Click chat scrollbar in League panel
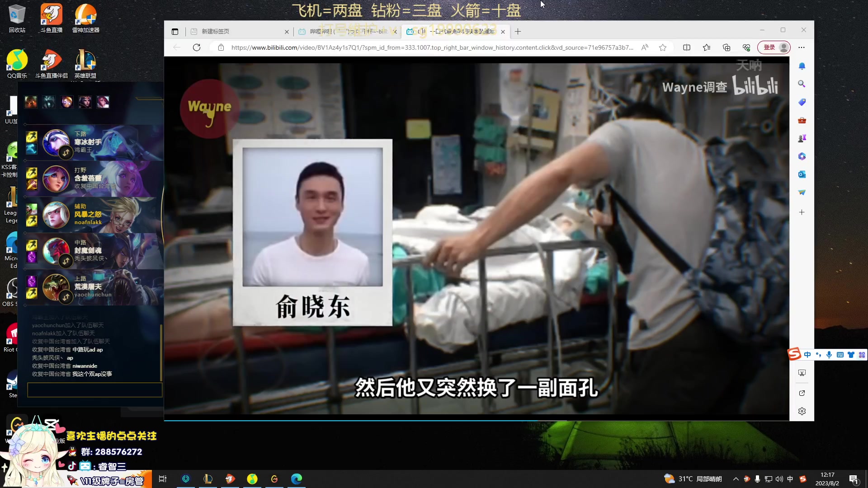This screenshot has height=488, width=868. (161, 352)
